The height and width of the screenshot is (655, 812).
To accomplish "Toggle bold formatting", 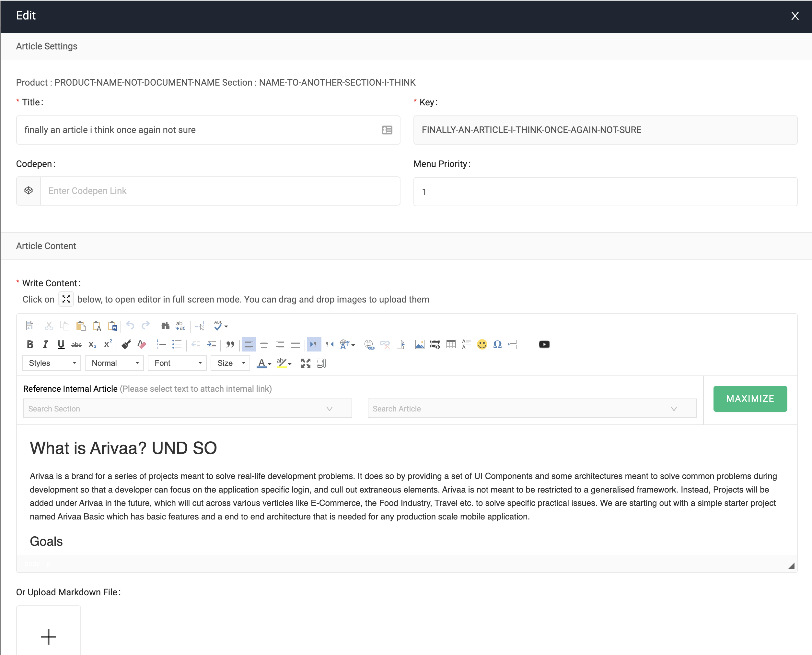I will click(x=30, y=344).
